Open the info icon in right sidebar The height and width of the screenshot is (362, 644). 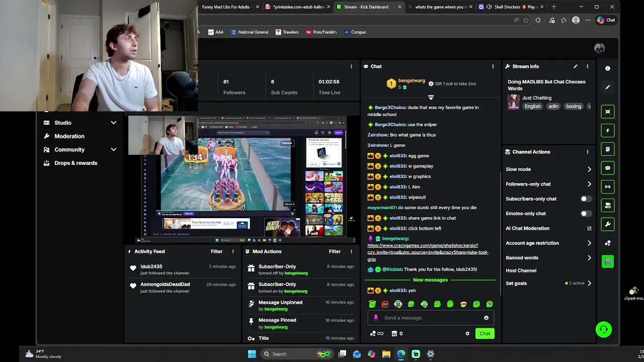[607, 68]
